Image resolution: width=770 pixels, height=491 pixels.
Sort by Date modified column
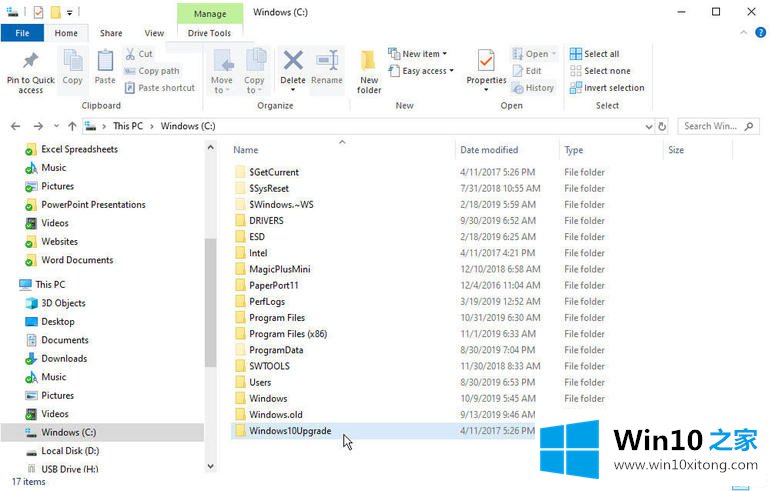pyautogui.click(x=507, y=150)
